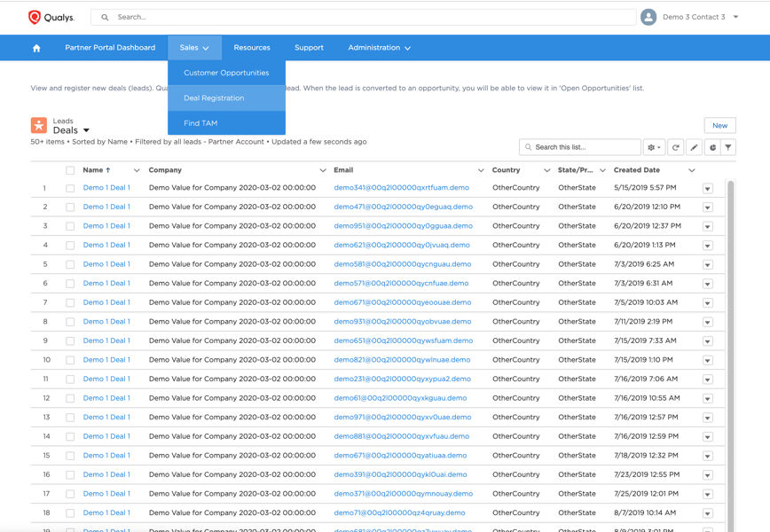Click the user avatar icon

tap(648, 17)
